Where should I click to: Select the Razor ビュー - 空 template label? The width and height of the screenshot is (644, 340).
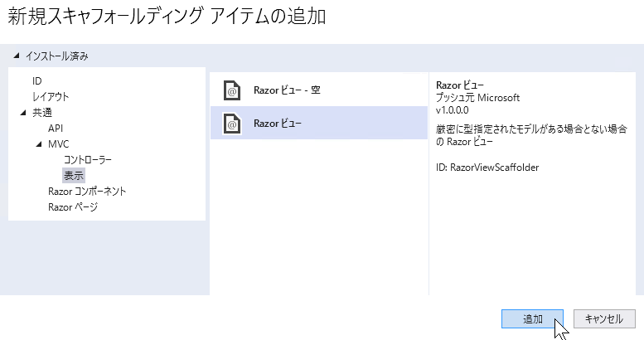tap(287, 90)
